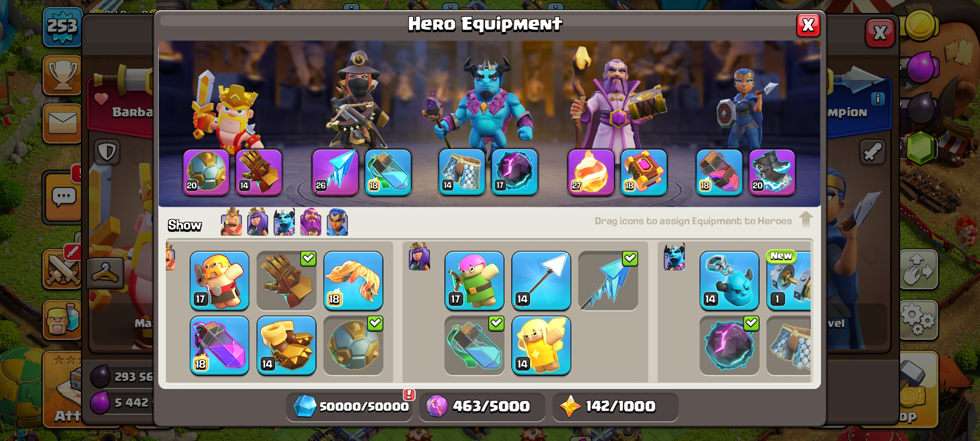Screen dimensions: 980x441
Task: Pick the level 14 Earthquake Boots equipment
Action: coord(287,345)
